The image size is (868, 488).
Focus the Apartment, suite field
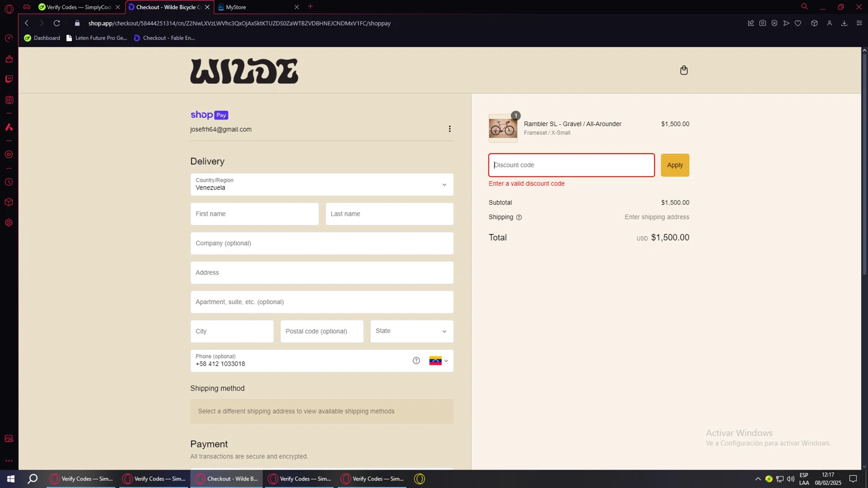coord(322,302)
